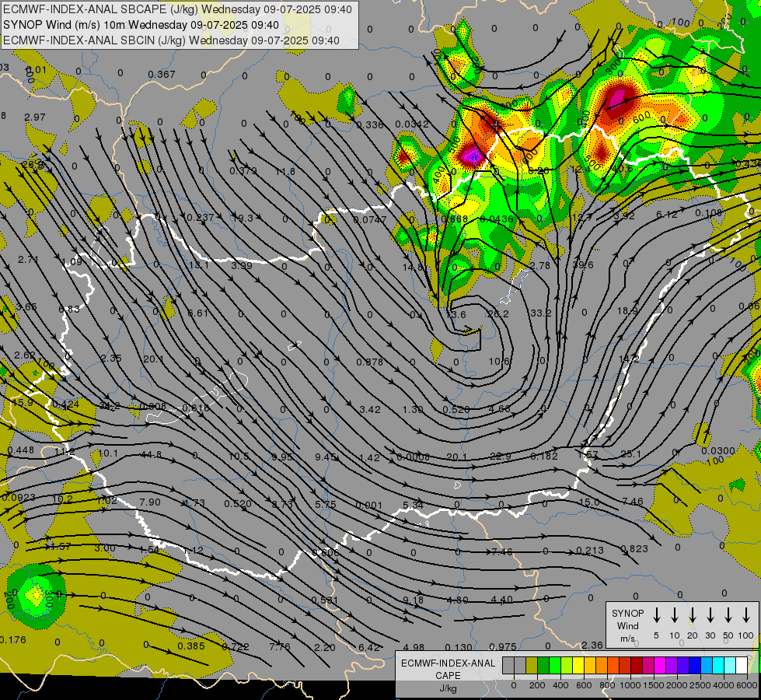
Task: Click the map value '3.42'
Action: (x=370, y=410)
